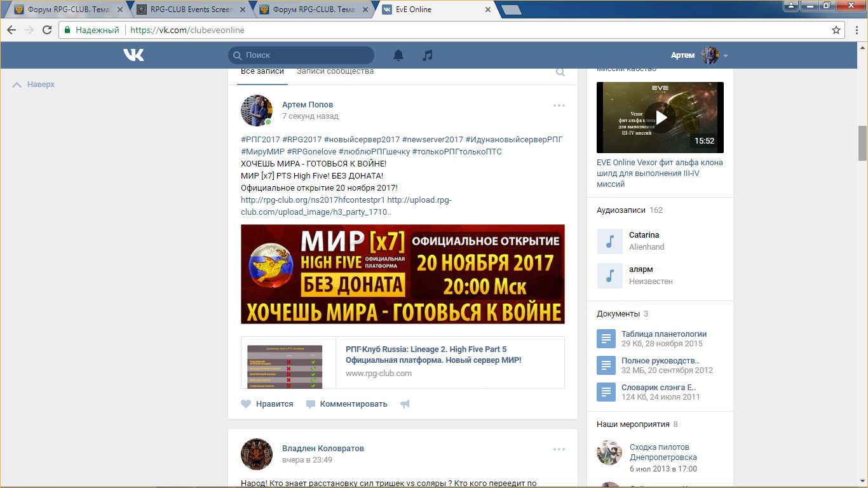
Task: Play the Catarina audio track icon
Action: pos(610,241)
